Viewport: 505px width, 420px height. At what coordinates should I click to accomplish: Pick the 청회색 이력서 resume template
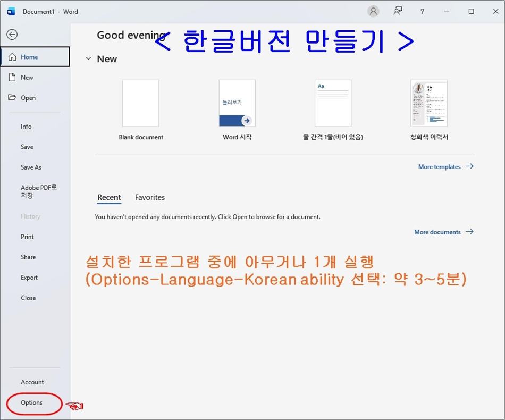point(429,103)
